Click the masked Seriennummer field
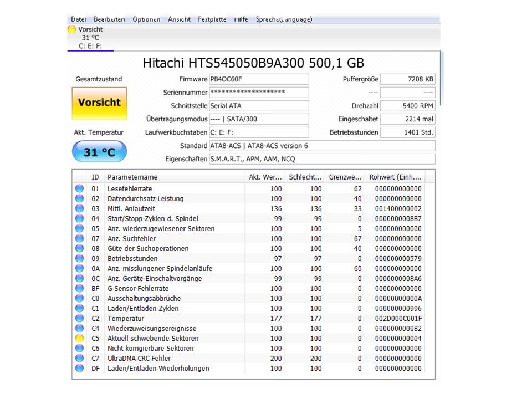 tap(259, 93)
